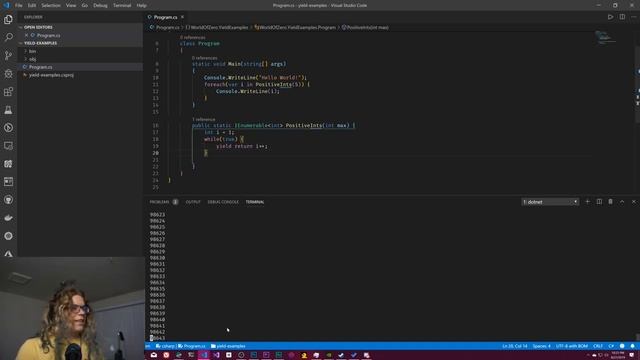Click the Ln 20, Col 14 status item

tap(515, 346)
